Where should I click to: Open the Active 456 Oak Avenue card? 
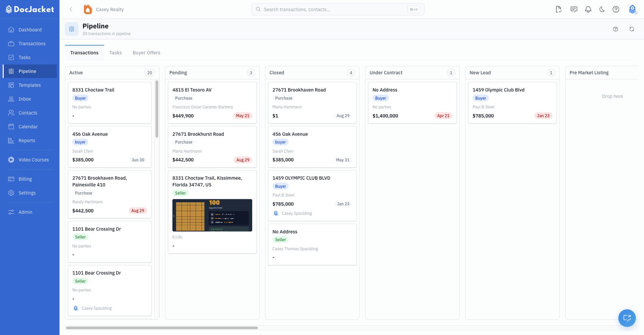110,147
